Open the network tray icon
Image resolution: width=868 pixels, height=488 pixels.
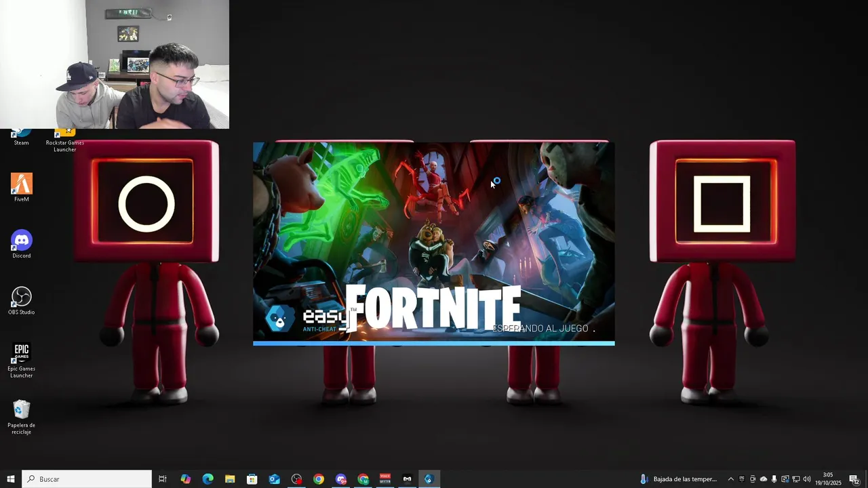click(796, 479)
